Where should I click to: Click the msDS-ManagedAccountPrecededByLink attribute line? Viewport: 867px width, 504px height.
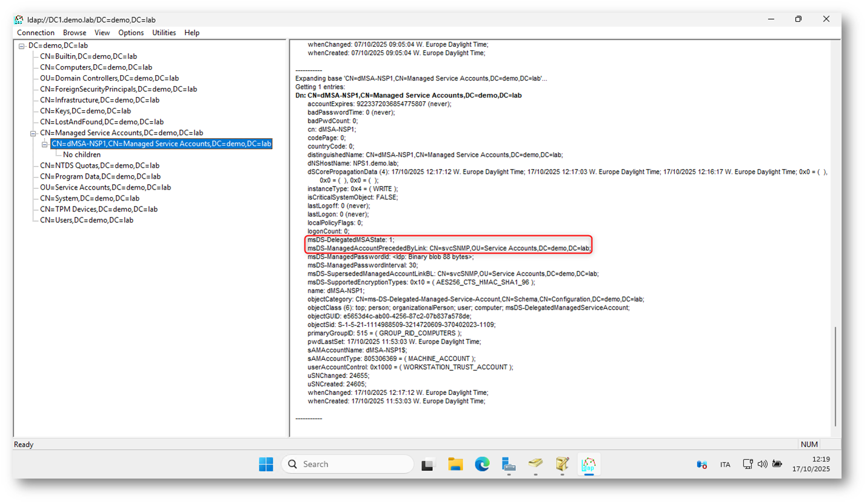(x=450, y=248)
